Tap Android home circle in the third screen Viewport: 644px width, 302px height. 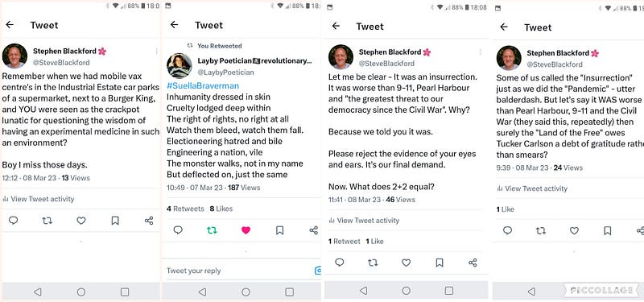[x=407, y=291]
